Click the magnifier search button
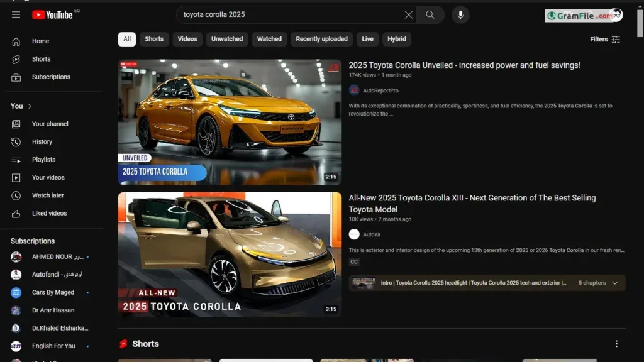 [430, 15]
